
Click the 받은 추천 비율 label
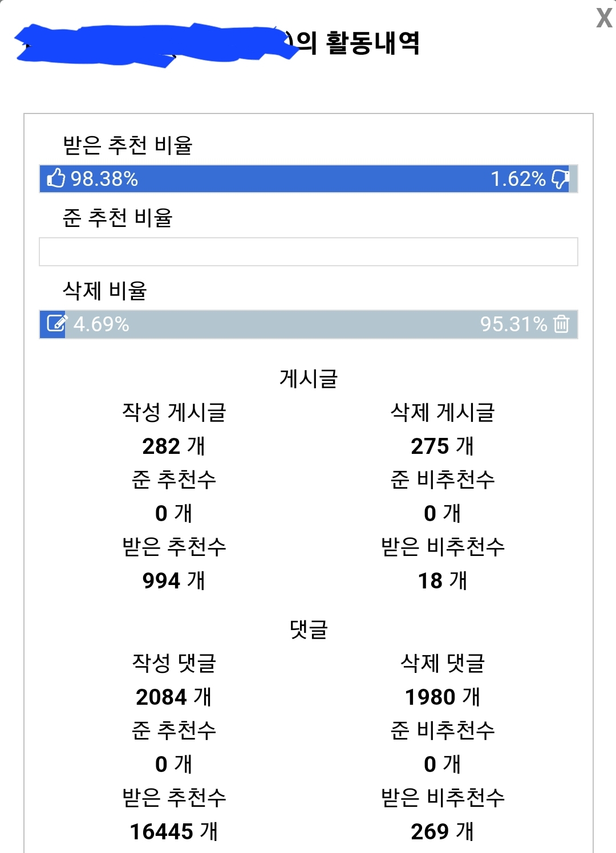(128, 145)
